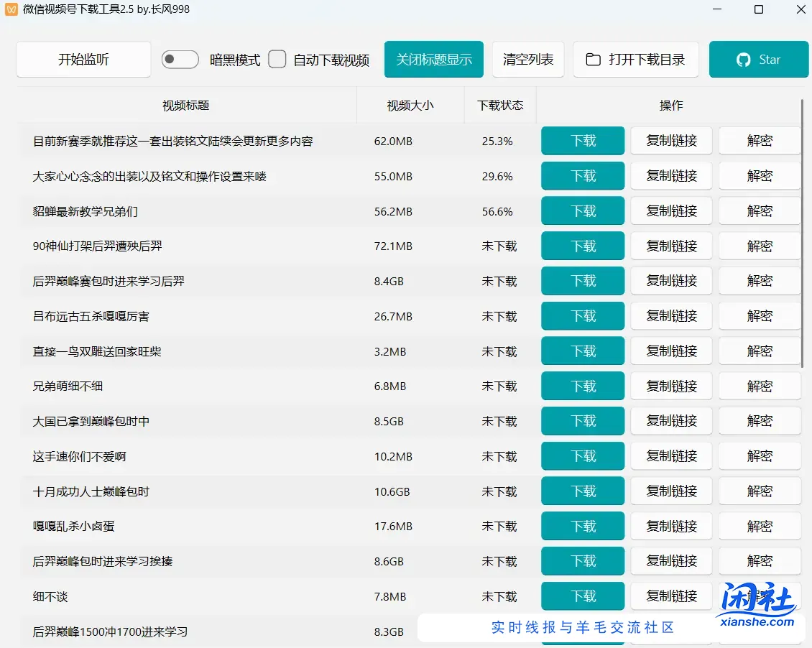This screenshot has width=812, height=648.
Task: Click the 开始监听 button to start listening
Action: tap(83, 60)
